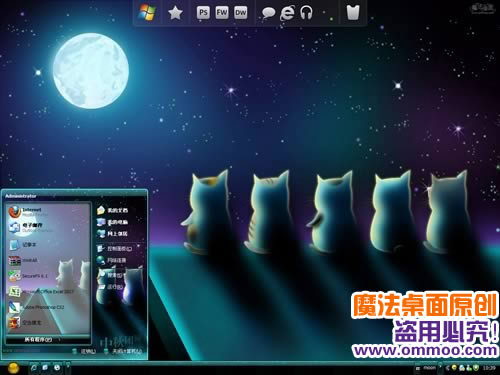Open the star favorites icon in dock

175,13
